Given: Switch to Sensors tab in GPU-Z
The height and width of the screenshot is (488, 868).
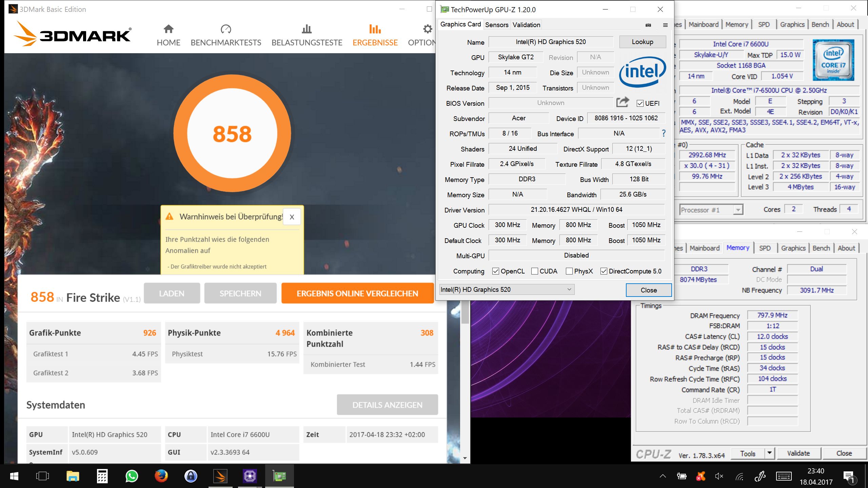Looking at the screenshot, I should tap(497, 25).
